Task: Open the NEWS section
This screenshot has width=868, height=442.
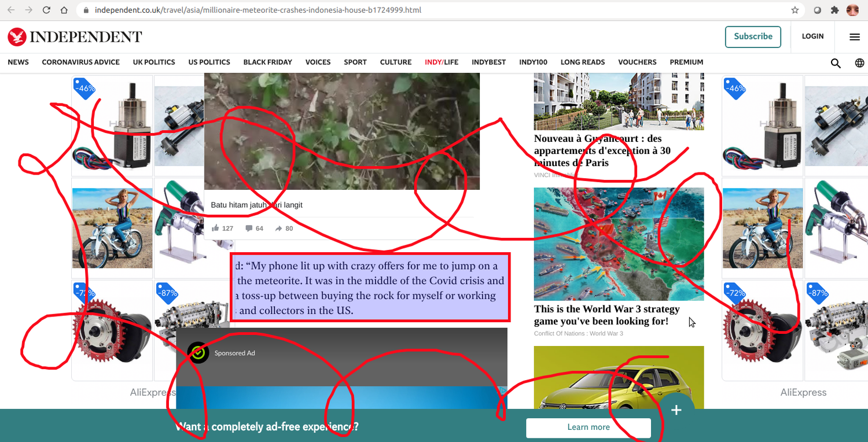Action: (18, 62)
